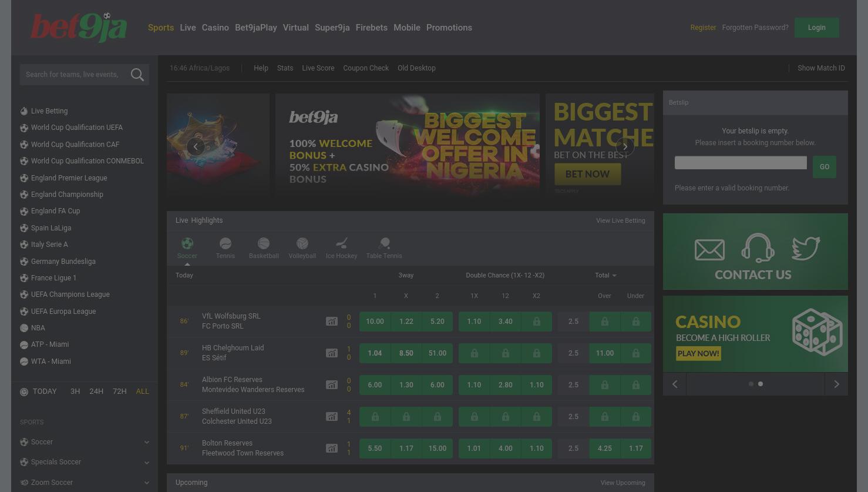Image resolution: width=868 pixels, height=492 pixels.
Task: Select second promo carousel dot
Action: [761, 384]
